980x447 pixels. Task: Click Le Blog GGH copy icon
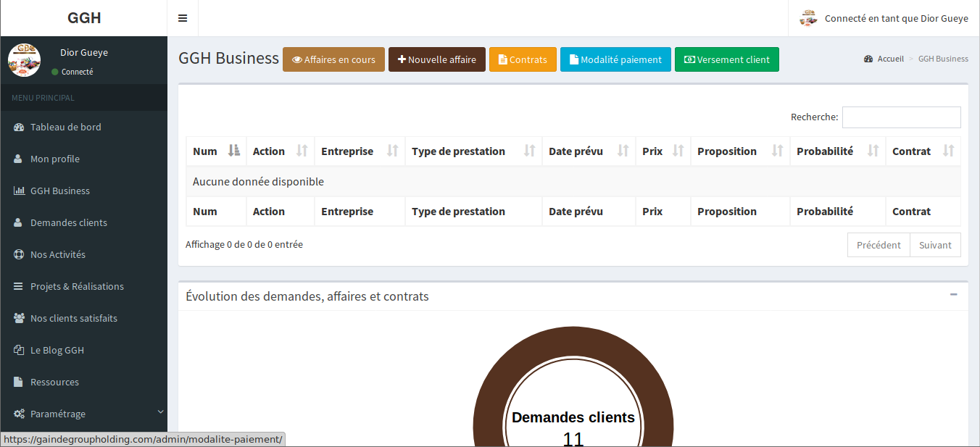point(19,350)
